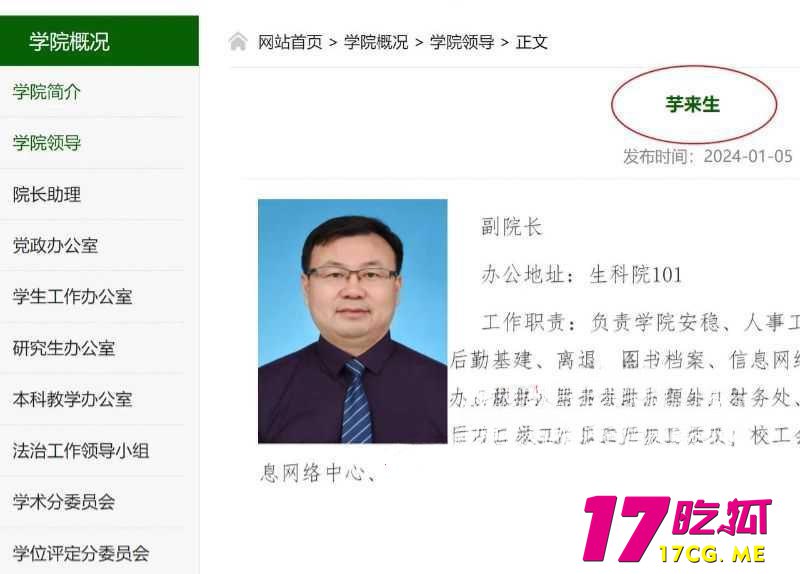The image size is (800, 574).
Task: Select 学位评定分委员会 in the sidebar
Action: point(81,553)
